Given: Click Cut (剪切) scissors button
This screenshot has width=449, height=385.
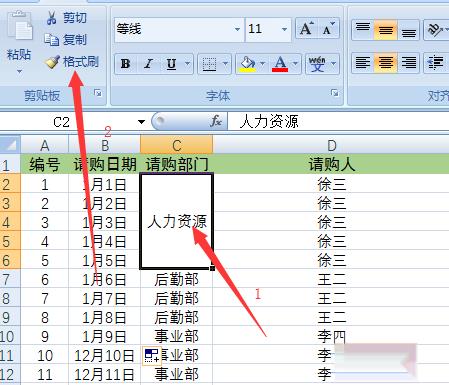Looking at the screenshot, I should [x=66, y=17].
